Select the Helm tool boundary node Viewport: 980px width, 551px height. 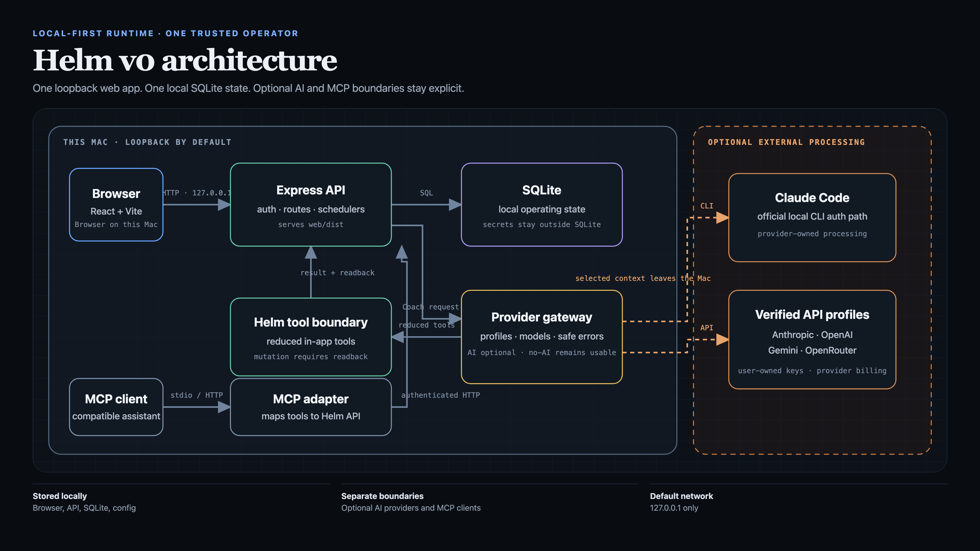pyautogui.click(x=311, y=337)
